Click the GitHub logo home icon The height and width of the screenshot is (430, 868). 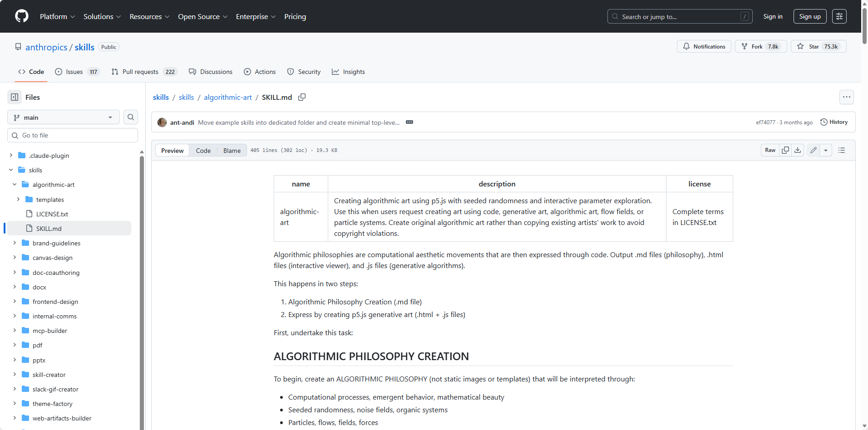[21, 16]
